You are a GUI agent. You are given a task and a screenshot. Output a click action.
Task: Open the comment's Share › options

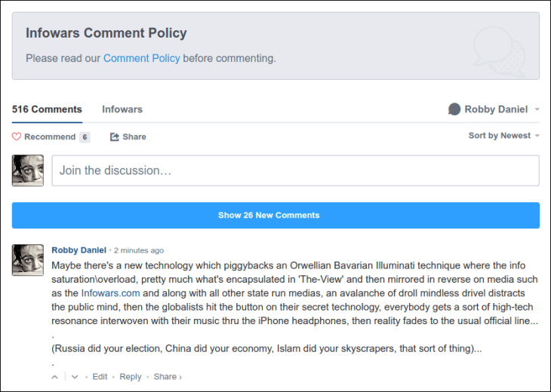168,377
